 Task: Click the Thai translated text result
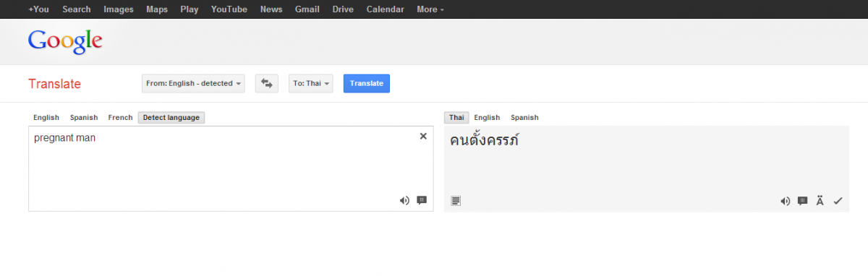[x=485, y=140]
